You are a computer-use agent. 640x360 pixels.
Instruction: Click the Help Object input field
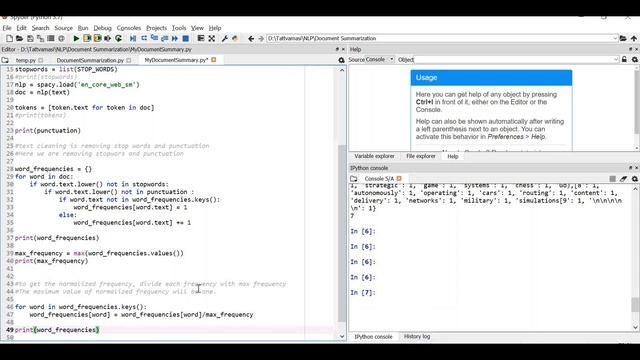pos(516,60)
